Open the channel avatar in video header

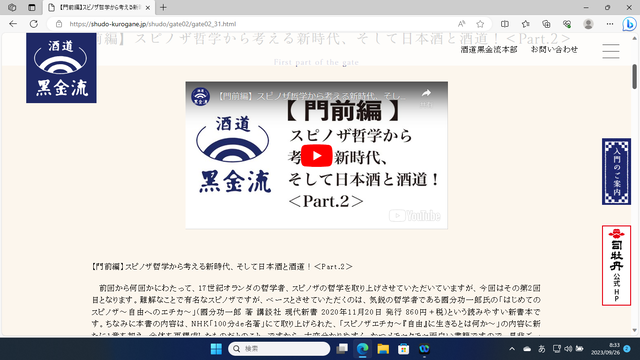tap(200, 96)
